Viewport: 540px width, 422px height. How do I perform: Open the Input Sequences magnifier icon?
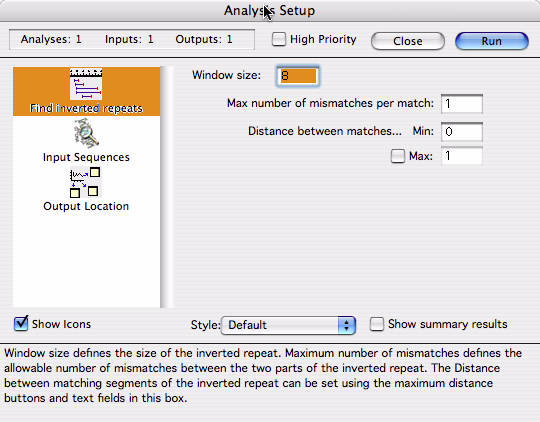pyautogui.click(x=86, y=133)
